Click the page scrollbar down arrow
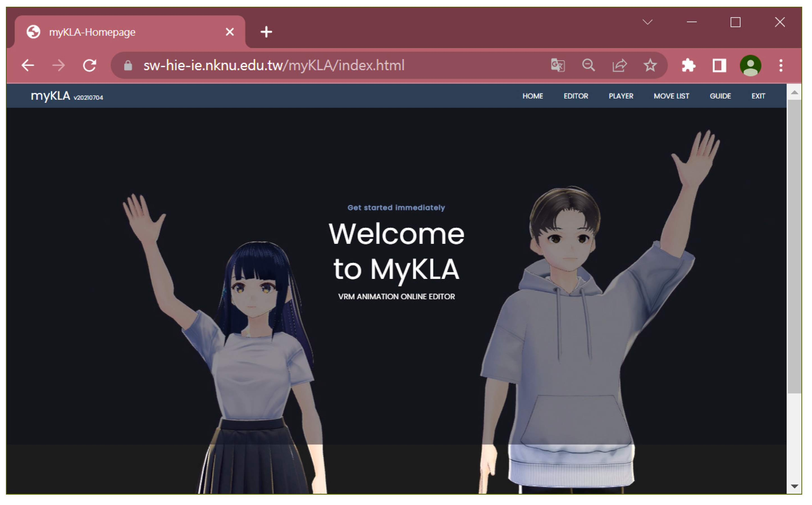The width and height of the screenshot is (812, 505). [x=794, y=486]
